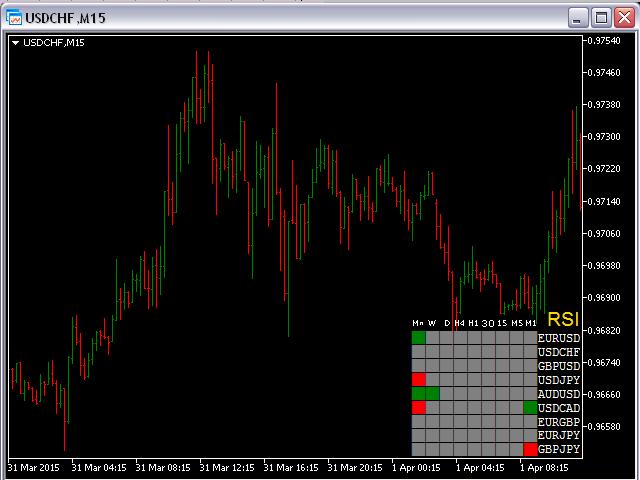Click the chart window icon in title bar

[16, 17]
